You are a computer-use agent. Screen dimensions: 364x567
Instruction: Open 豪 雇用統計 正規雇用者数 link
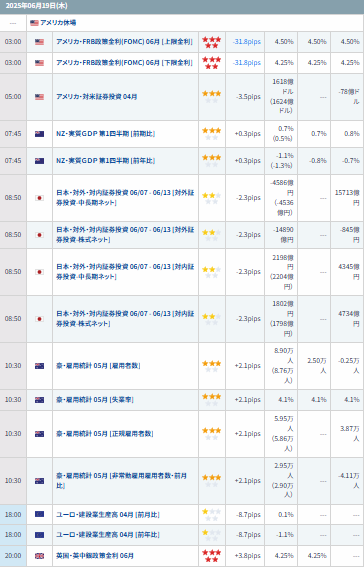(x=104, y=434)
